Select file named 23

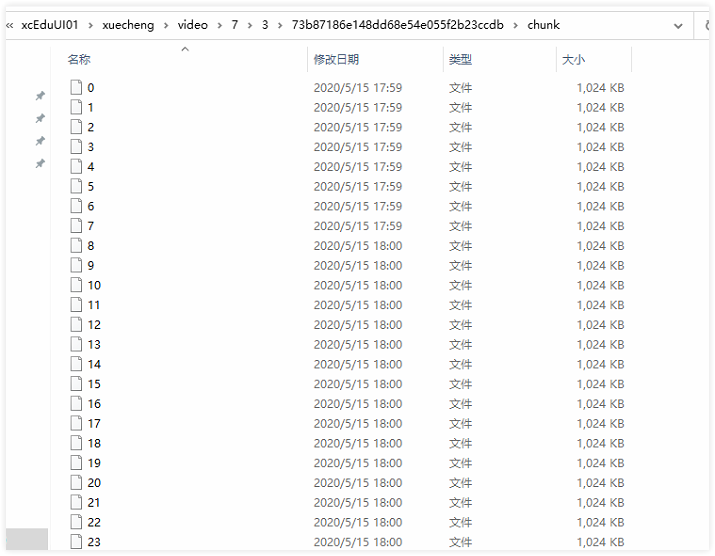point(94,542)
